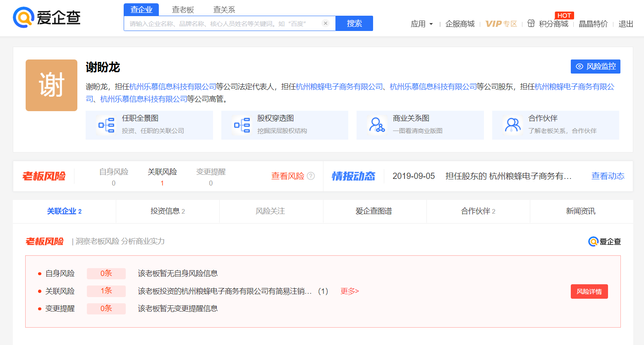Click the 风险监控 button
The width and height of the screenshot is (644, 345).
596,67
